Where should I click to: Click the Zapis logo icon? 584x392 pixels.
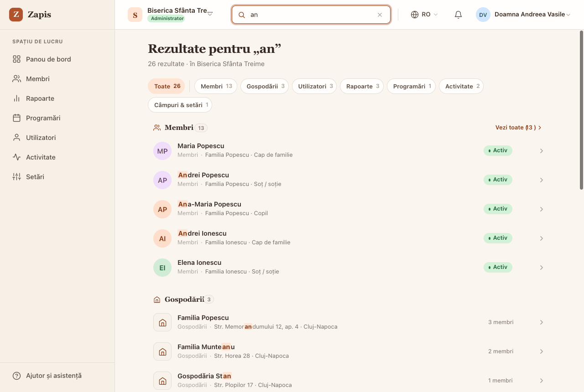(16, 15)
